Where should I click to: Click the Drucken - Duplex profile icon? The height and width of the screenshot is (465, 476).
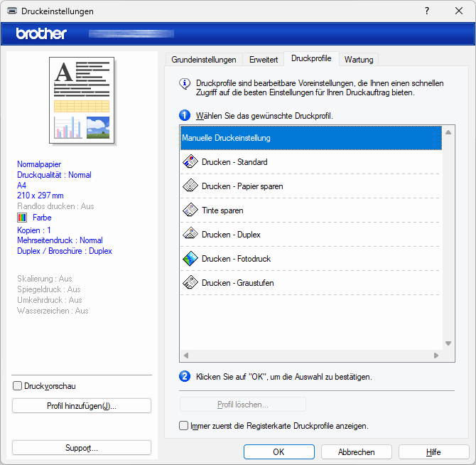tap(190, 234)
